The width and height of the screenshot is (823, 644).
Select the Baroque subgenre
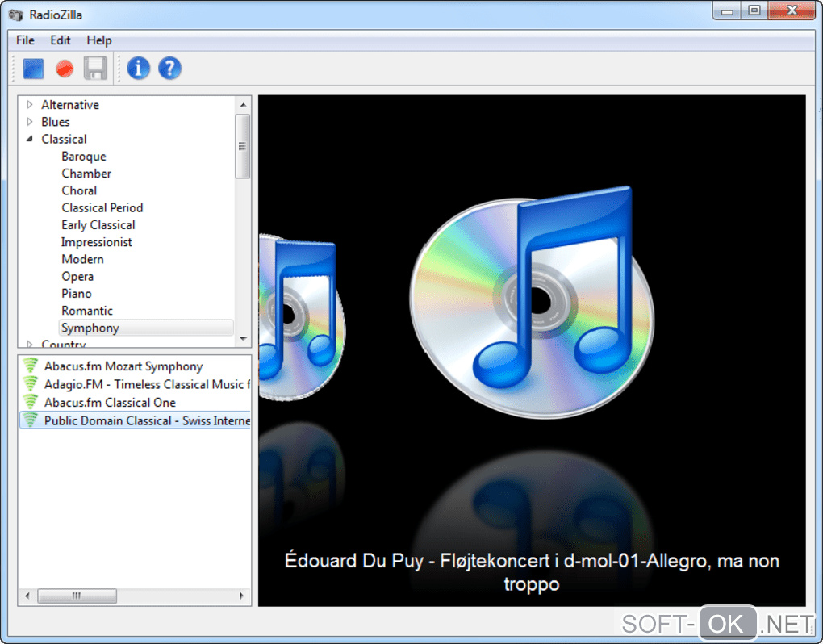coord(84,157)
